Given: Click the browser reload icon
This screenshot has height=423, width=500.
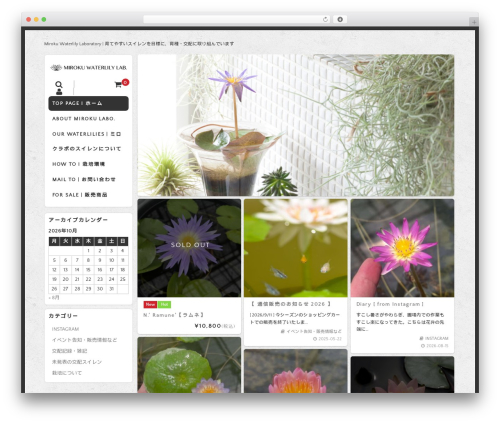Looking at the screenshot, I should [x=325, y=19].
